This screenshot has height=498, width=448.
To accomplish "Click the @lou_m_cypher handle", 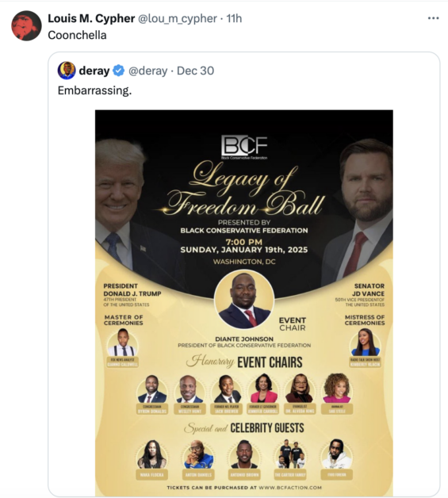I will [178, 18].
